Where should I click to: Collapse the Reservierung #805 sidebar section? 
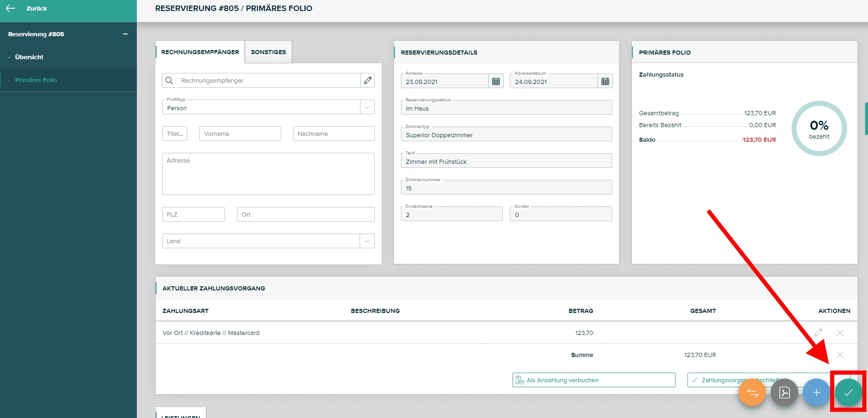pyautogui.click(x=125, y=34)
